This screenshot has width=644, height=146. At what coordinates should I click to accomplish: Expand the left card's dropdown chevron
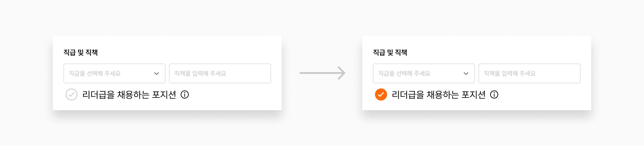coord(157,74)
